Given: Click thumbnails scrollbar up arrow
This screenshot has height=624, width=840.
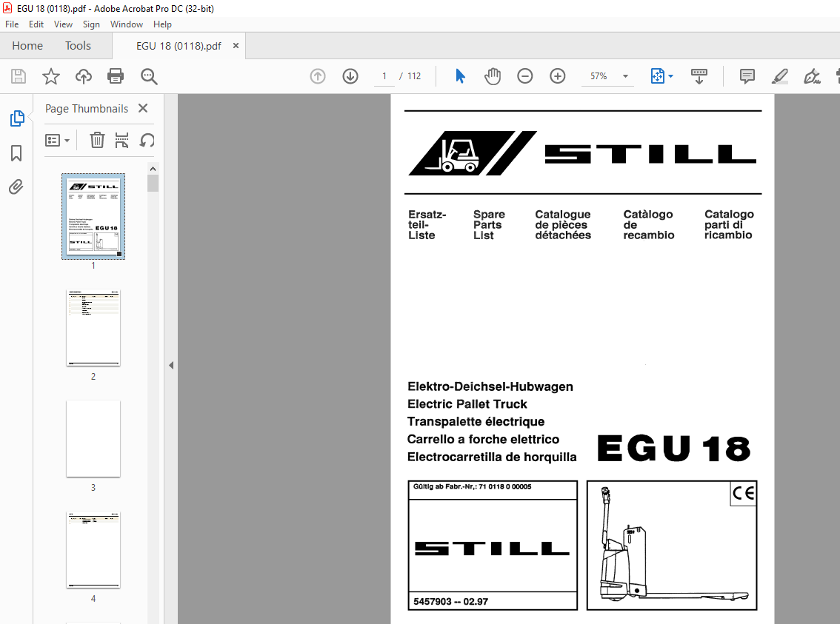Looking at the screenshot, I should pyautogui.click(x=153, y=169).
